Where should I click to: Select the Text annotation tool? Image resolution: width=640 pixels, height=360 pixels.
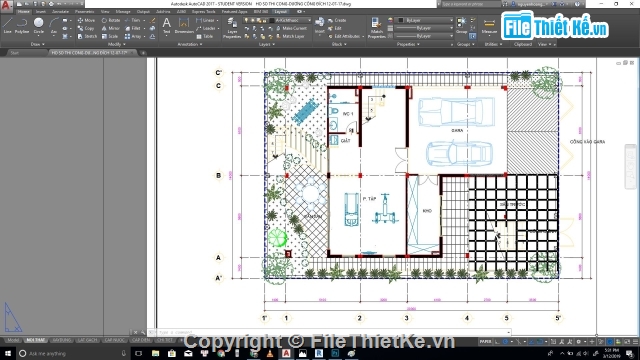pyautogui.click(x=167, y=25)
